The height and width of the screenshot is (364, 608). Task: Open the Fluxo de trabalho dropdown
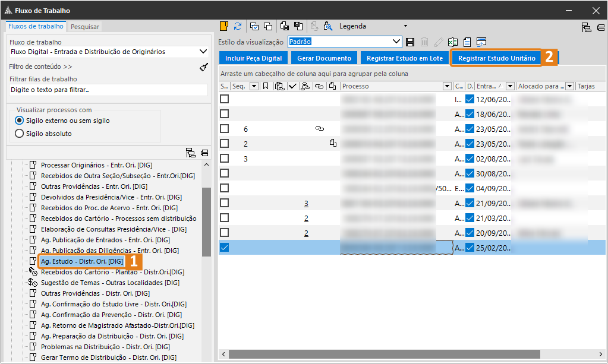click(204, 52)
